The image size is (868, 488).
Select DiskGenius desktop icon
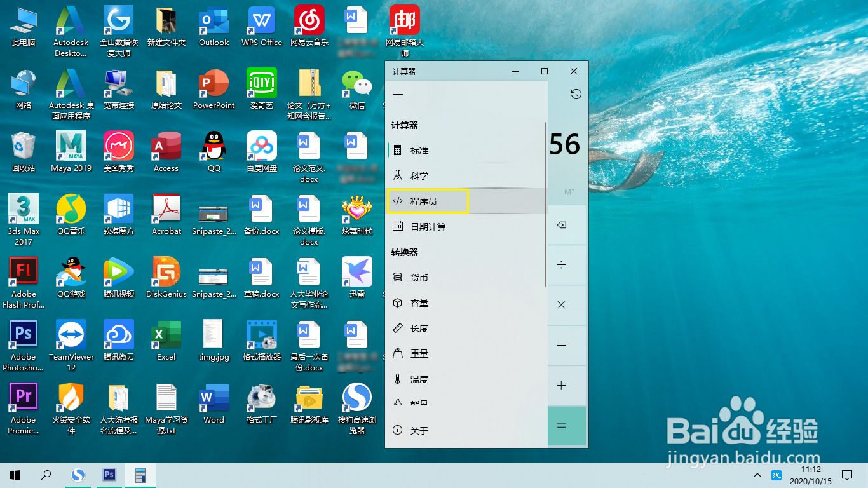coord(166,279)
